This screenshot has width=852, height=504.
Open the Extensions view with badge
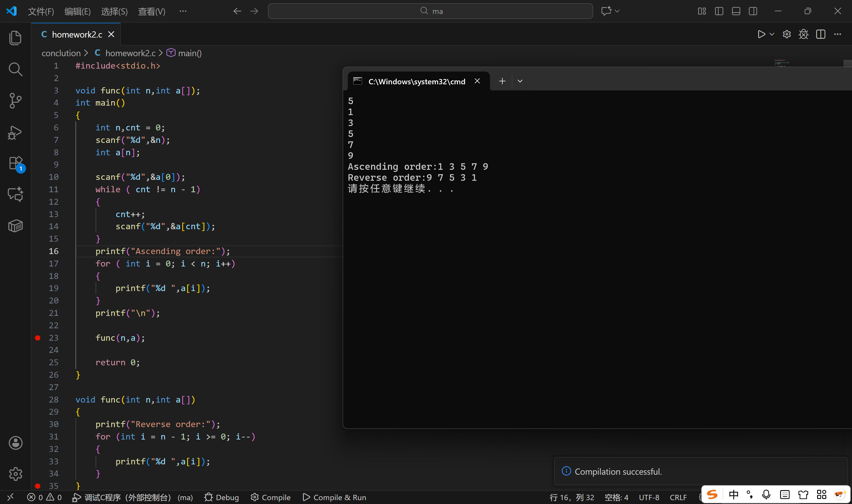tap(15, 163)
